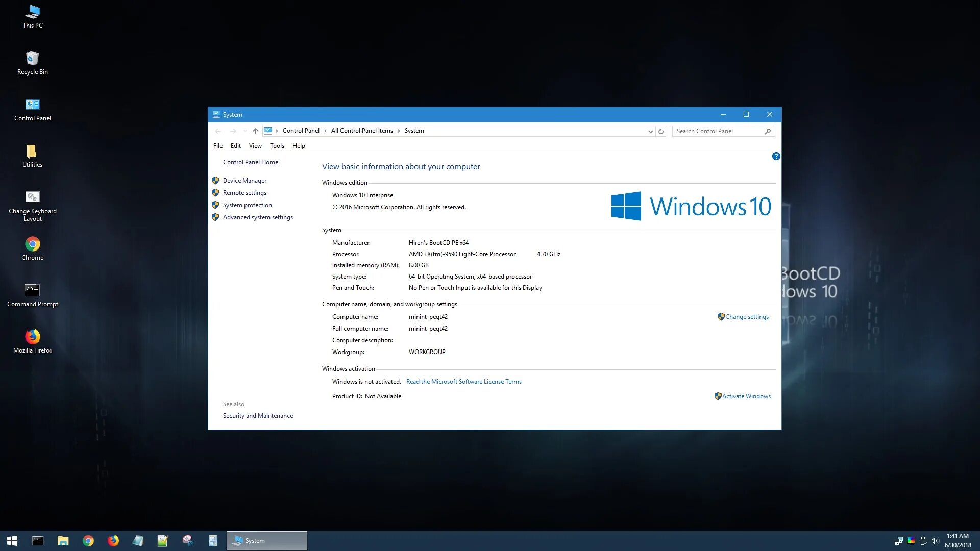This screenshot has width=980, height=551.
Task: Expand the recent locations dropdown arrow
Action: pyautogui.click(x=245, y=131)
